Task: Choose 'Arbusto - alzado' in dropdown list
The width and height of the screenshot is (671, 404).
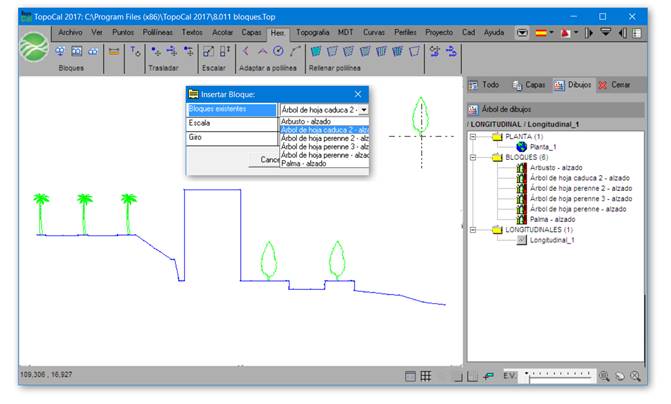Action: (324, 122)
